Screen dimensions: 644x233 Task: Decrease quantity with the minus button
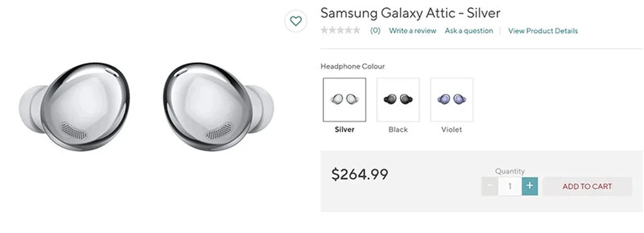tap(489, 186)
